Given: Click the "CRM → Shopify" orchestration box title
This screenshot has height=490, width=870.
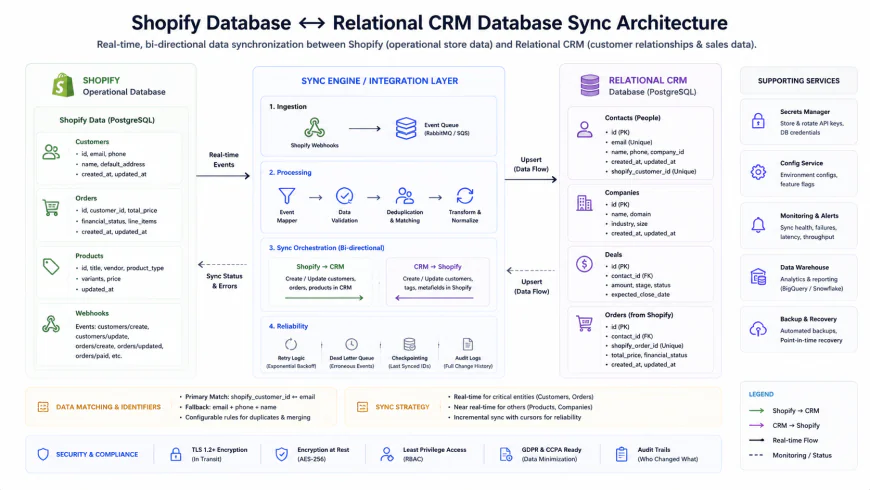Looking at the screenshot, I should [437, 266].
